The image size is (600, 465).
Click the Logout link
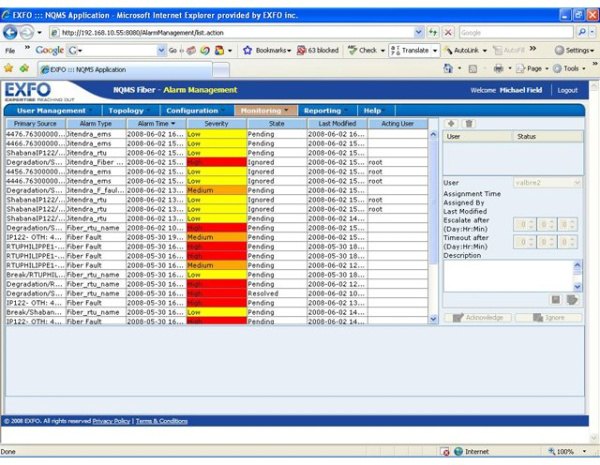567,90
